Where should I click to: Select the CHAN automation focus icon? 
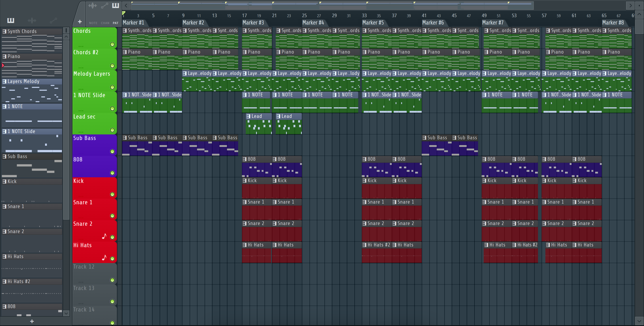click(104, 6)
